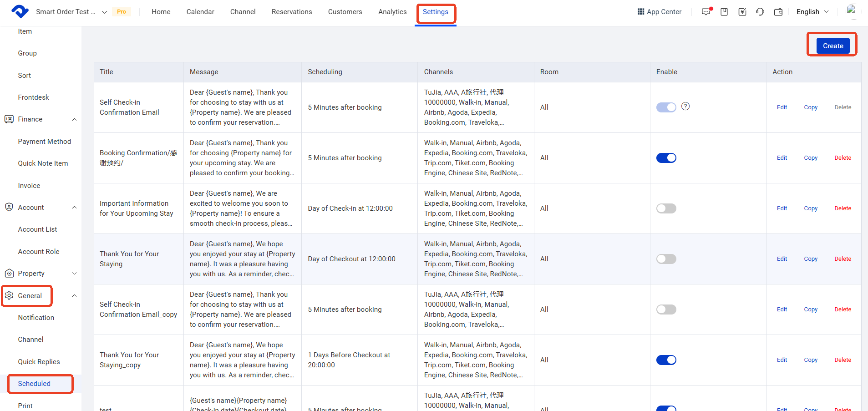Click the Create button
This screenshot has width=868, height=411.
click(832, 46)
